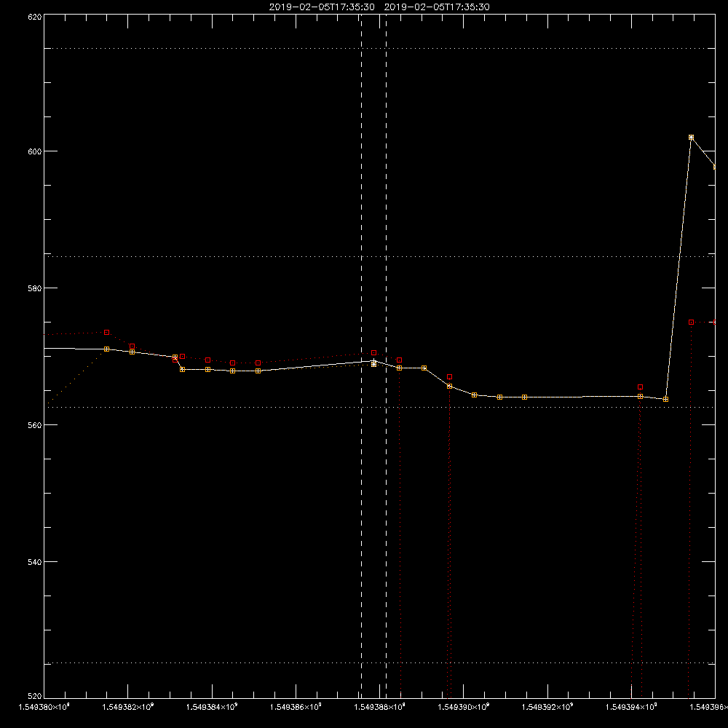
Task: Select the 580 label on the y-axis
Action: click(35, 288)
